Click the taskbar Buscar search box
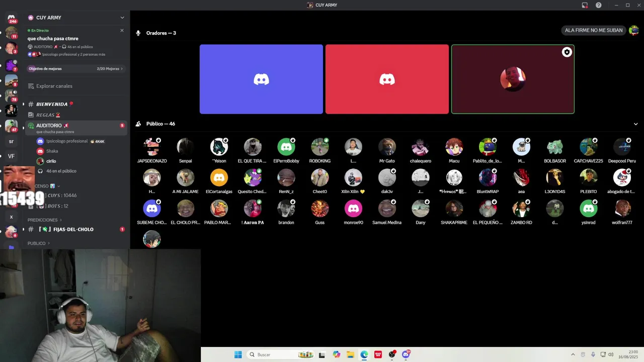 pyautogui.click(x=282, y=354)
